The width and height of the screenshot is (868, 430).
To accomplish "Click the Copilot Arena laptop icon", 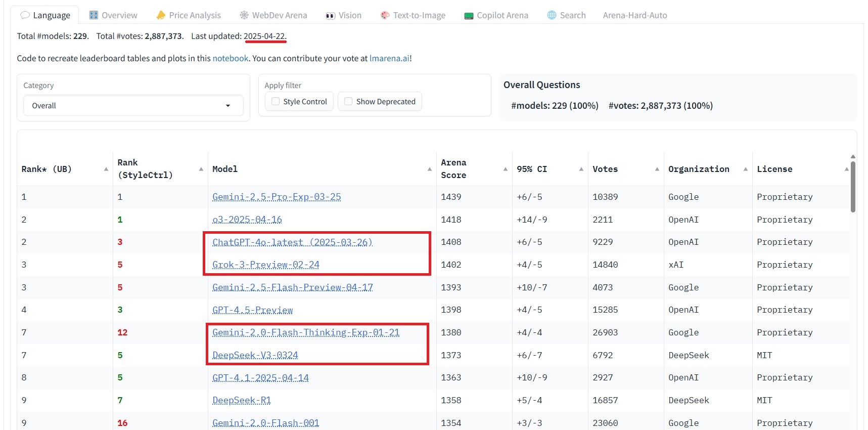I will [x=469, y=16].
